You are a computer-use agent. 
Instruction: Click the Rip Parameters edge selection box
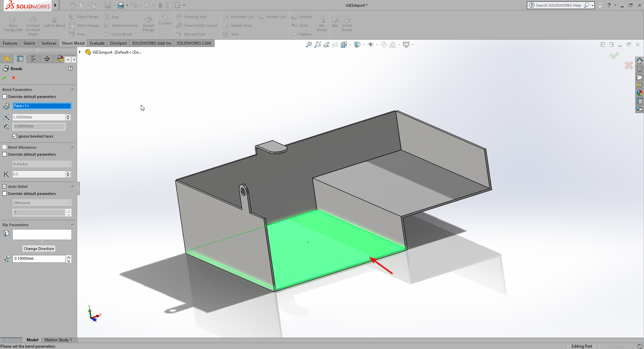point(42,235)
